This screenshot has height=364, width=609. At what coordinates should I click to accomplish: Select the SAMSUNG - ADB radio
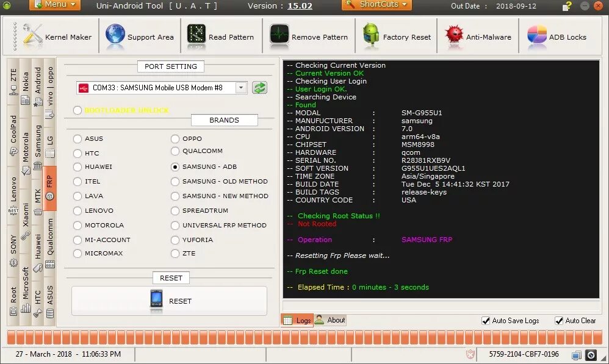coord(175,167)
